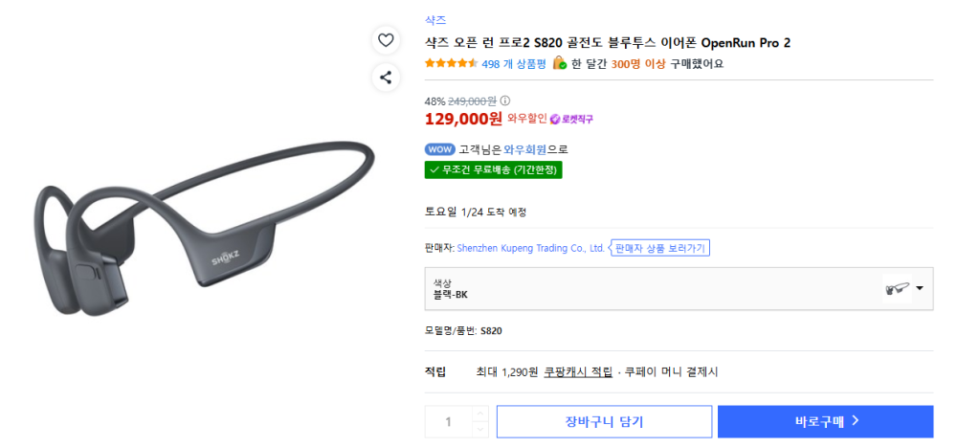
Task: Click the heart wishlist icon
Action: coord(386,40)
